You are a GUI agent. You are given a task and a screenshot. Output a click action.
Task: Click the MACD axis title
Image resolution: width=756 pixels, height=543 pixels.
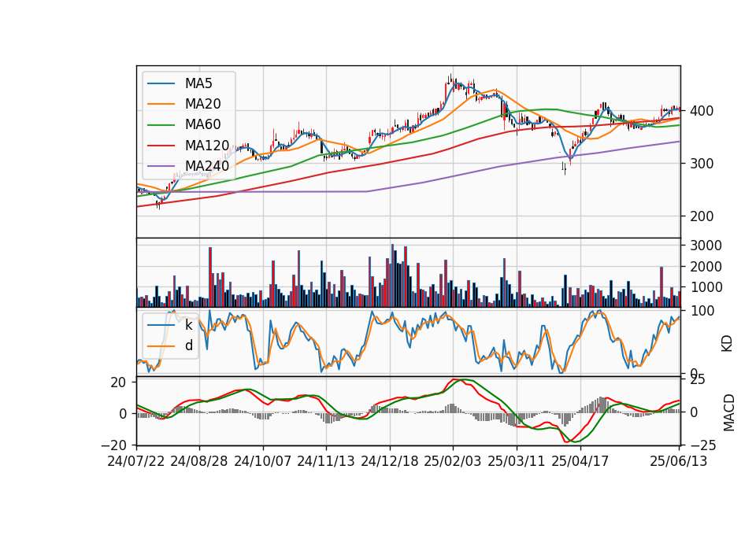pos(729,412)
